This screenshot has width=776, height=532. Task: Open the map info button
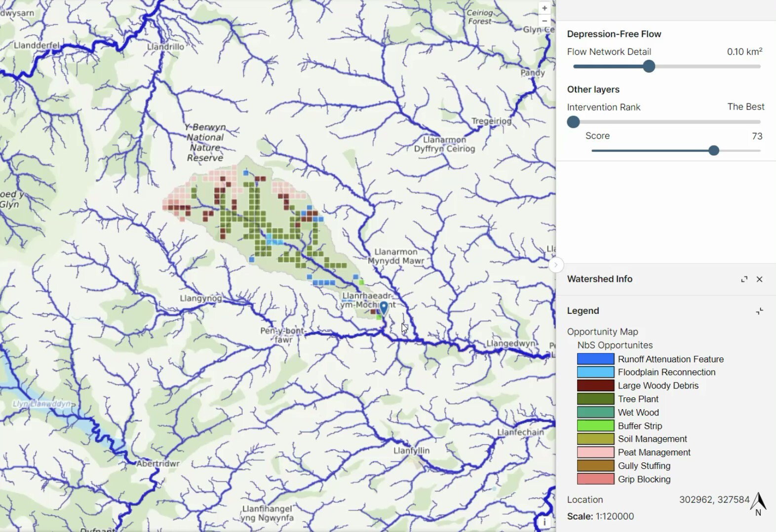[544, 522]
